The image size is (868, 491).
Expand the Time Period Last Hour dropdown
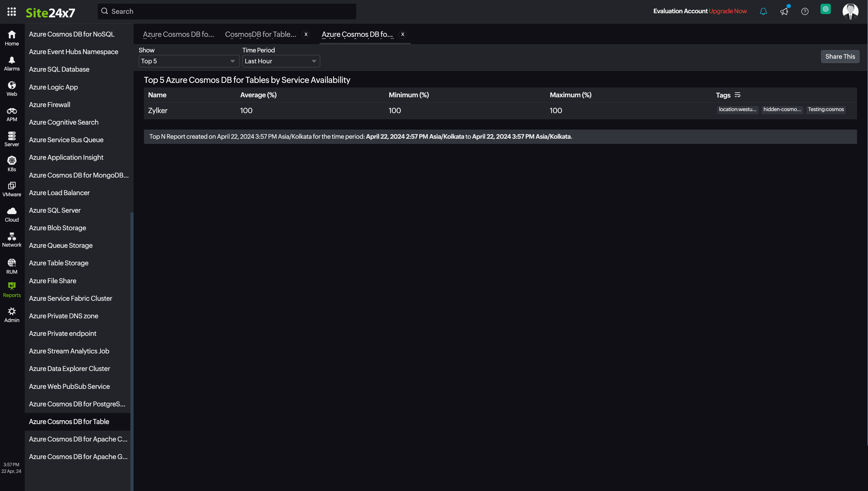point(281,61)
